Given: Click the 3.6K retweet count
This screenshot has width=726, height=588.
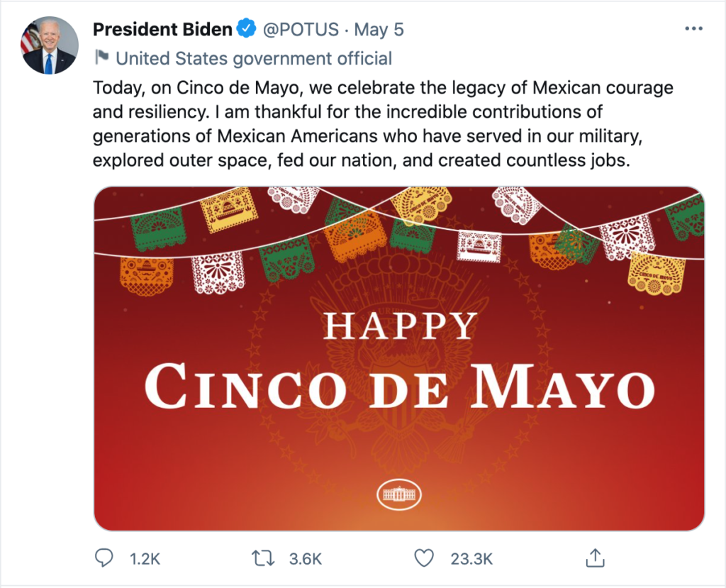Looking at the screenshot, I should coord(306,559).
